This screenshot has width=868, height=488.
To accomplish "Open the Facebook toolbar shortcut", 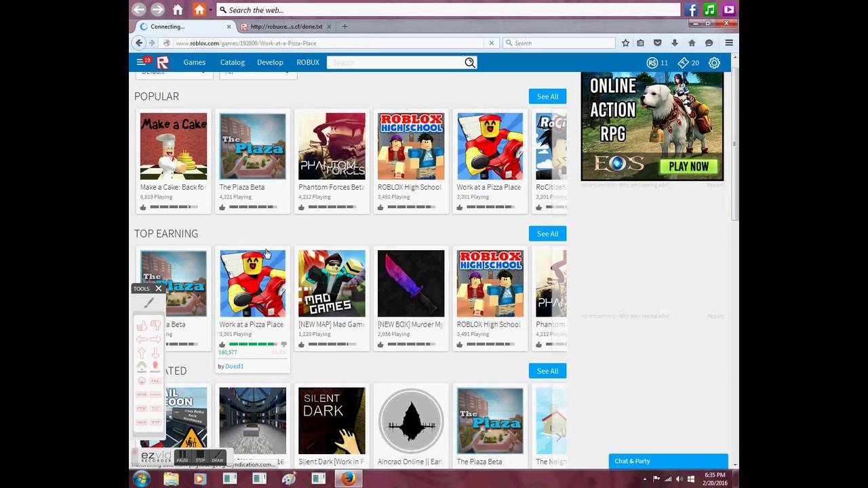I will click(691, 9).
